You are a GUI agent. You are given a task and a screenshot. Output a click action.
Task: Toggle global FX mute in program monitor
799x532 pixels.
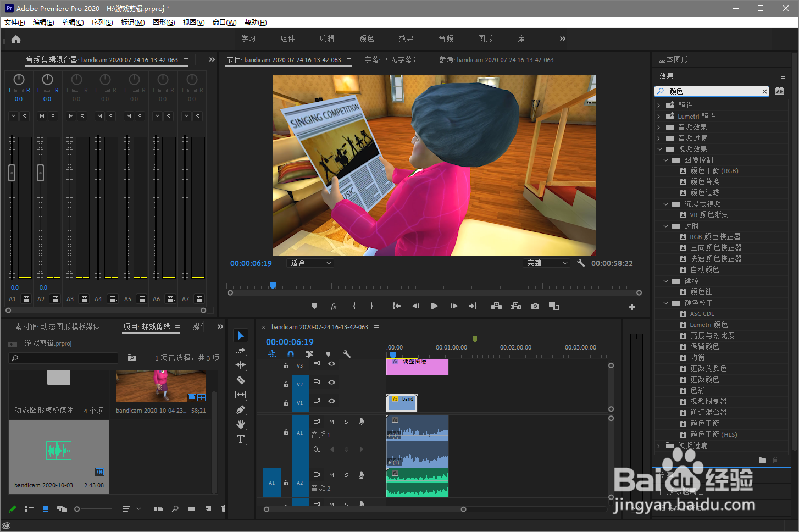pos(334,306)
